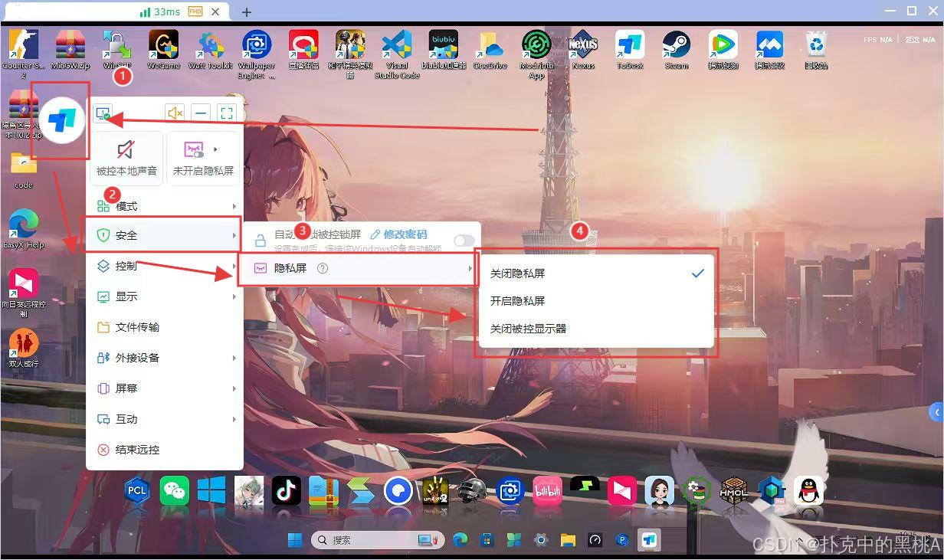This screenshot has width=944, height=560.
Task: Open the biubiu加速器 desktop icon
Action: (x=444, y=50)
